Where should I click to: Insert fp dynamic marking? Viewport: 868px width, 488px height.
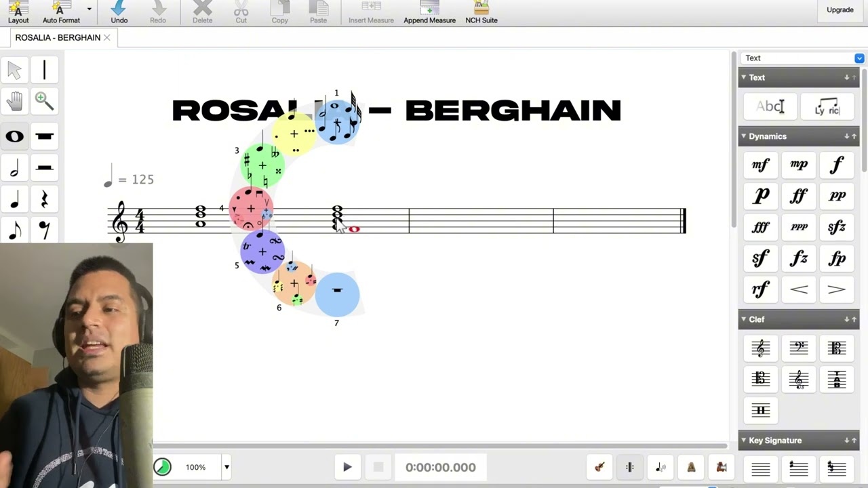(837, 258)
